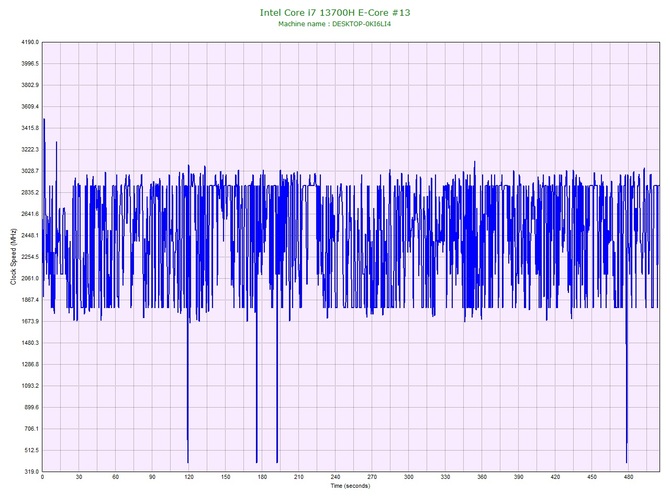Click the x-axis tick label 330

(x=445, y=477)
